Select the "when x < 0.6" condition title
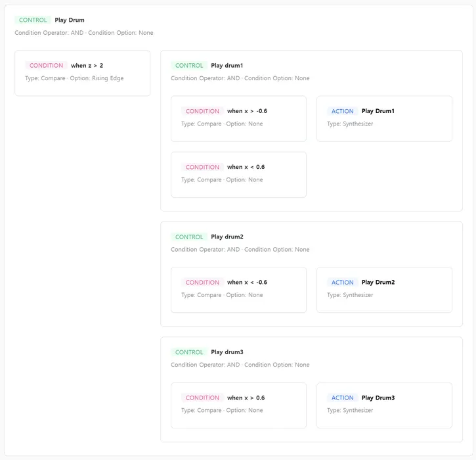476x460 pixels. pos(246,168)
